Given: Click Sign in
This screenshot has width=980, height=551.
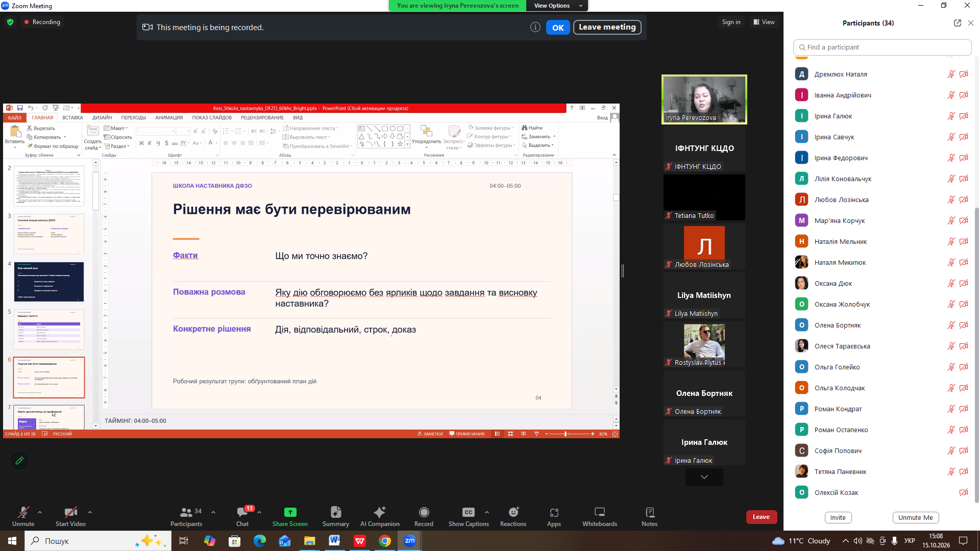Looking at the screenshot, I should pos(731,22).
